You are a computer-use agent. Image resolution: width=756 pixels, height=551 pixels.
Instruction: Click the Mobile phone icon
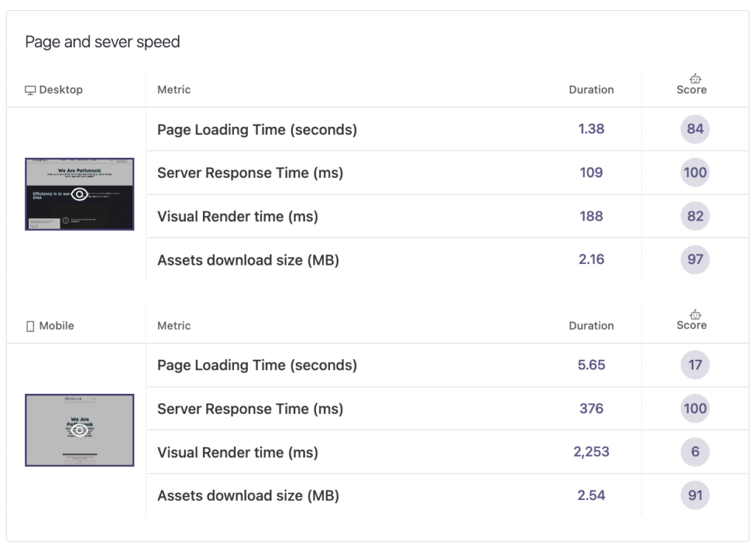tap(30, 326)
